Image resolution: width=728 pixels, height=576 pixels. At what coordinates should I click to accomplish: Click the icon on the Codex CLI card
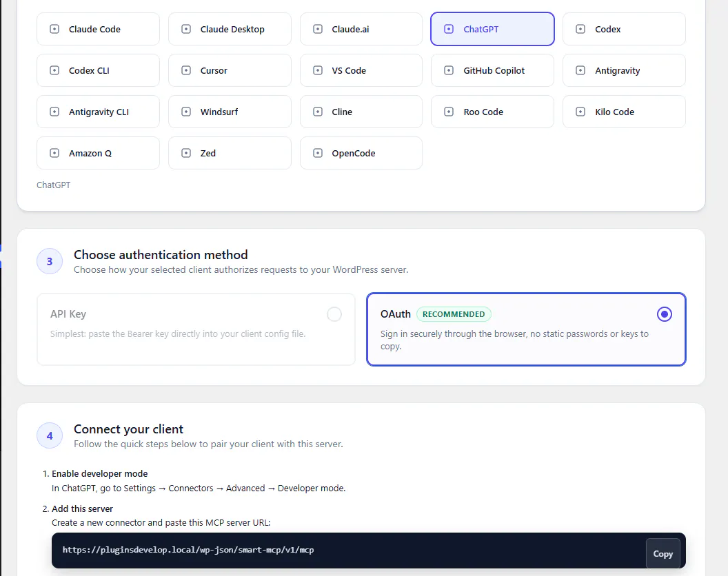click(54, 70)
